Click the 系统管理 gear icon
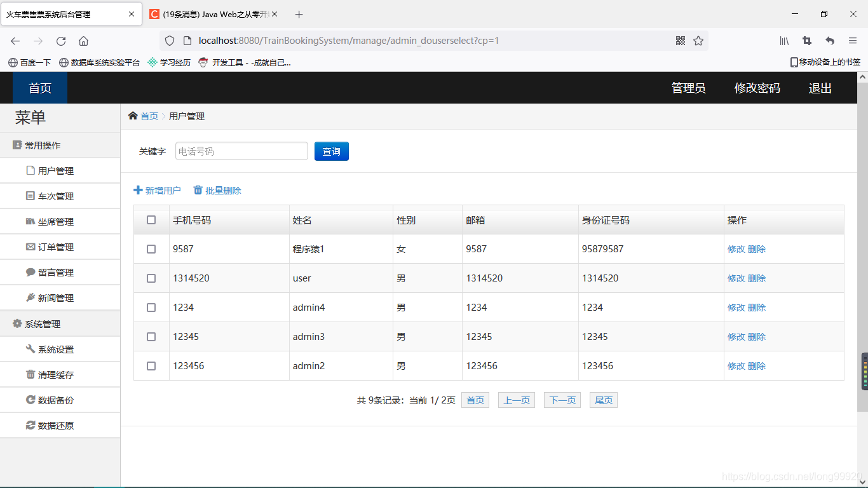868x488 pixels. [17, 323]
